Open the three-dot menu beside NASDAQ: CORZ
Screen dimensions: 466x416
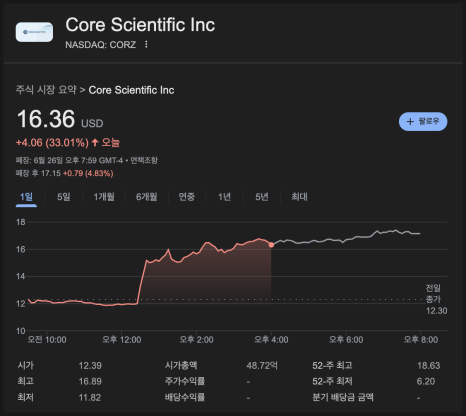(x=146, y=44)
